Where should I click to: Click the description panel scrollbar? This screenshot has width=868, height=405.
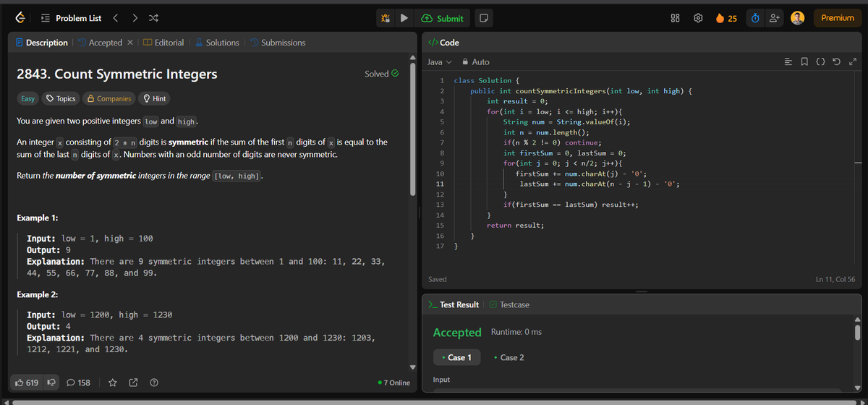click(x=413, y=131)
